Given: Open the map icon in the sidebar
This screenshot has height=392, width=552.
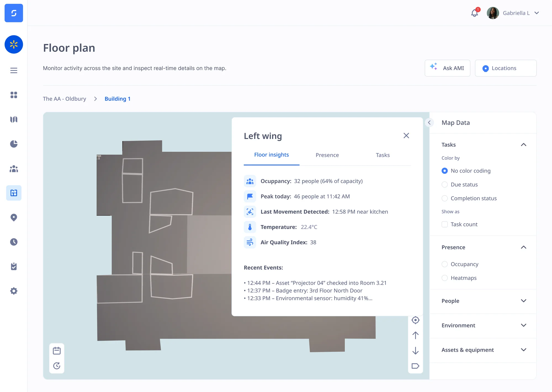Looking at the screenshot, I should coord(14,119).
